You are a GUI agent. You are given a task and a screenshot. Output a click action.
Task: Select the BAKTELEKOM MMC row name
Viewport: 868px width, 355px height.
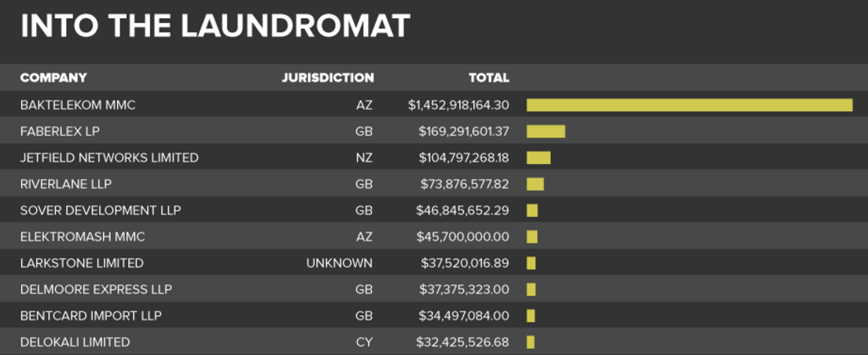click(x=78, y=104)
